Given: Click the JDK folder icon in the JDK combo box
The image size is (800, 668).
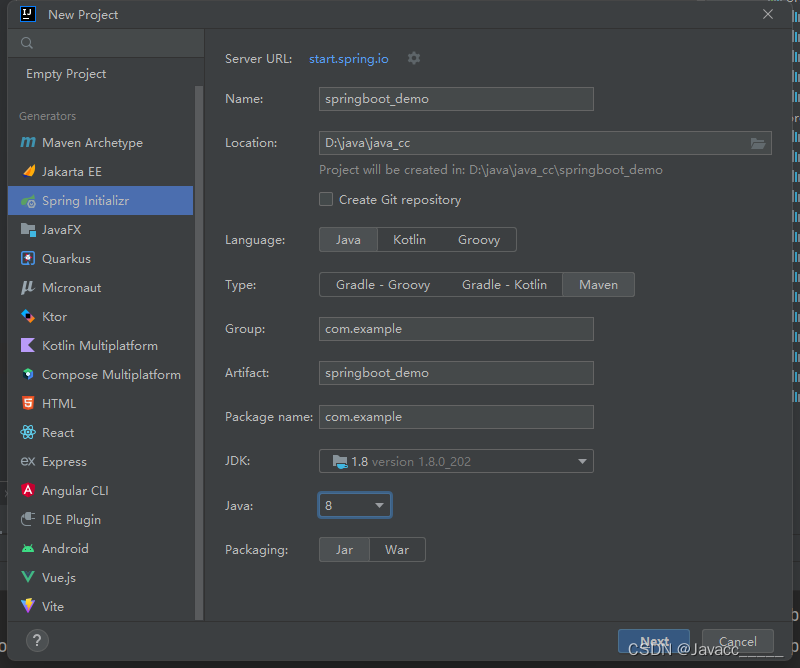Looking at the screenshot, I should click(340, 462).
